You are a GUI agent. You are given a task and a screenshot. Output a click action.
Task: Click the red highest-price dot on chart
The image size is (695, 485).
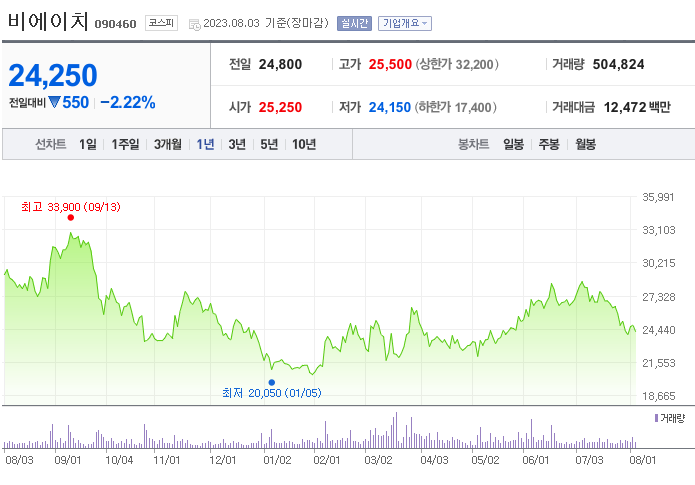pyautogui.click(x=70, y=217)
